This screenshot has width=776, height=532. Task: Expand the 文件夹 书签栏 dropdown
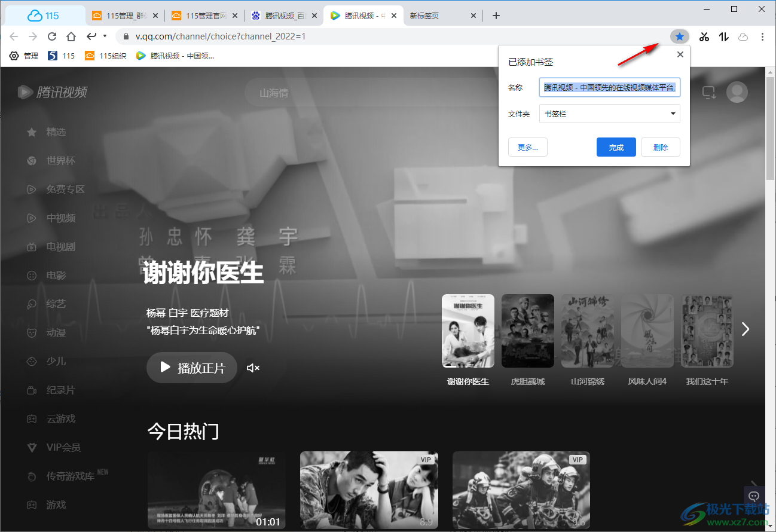point(609,114)
